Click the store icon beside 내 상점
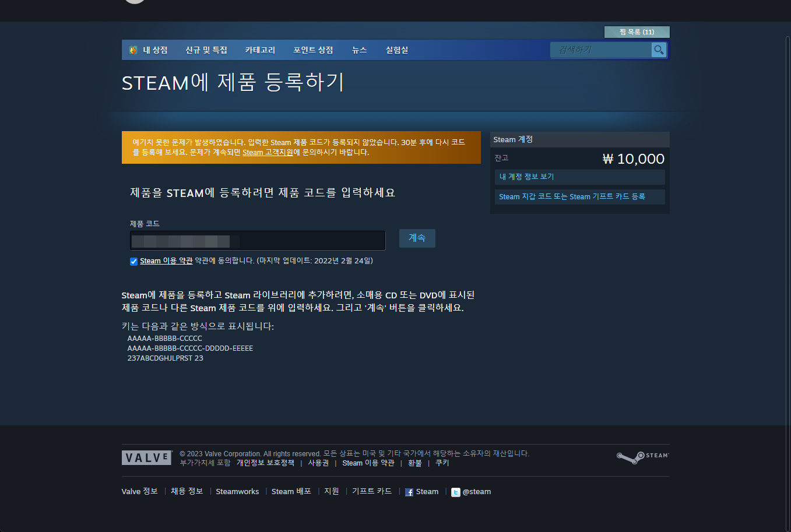The height and width of the screenshot is (532, 791). [x=133, y=50]
